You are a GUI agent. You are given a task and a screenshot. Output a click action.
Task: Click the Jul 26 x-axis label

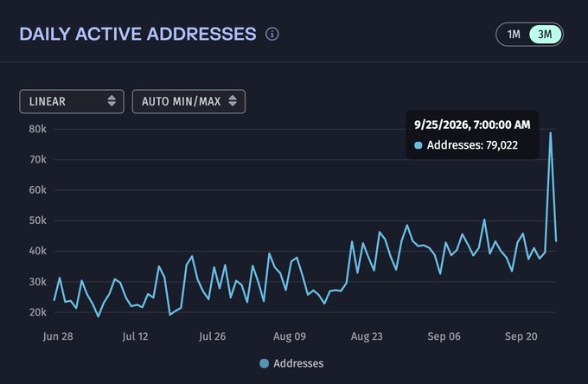[212, 336]
